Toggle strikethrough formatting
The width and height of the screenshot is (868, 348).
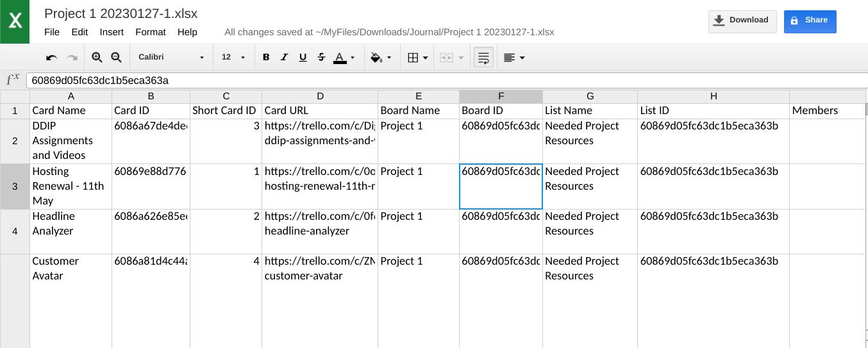[x=321, y=57]
